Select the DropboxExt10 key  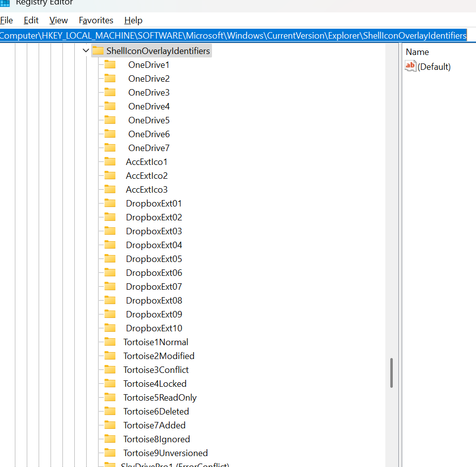[154, 328]
